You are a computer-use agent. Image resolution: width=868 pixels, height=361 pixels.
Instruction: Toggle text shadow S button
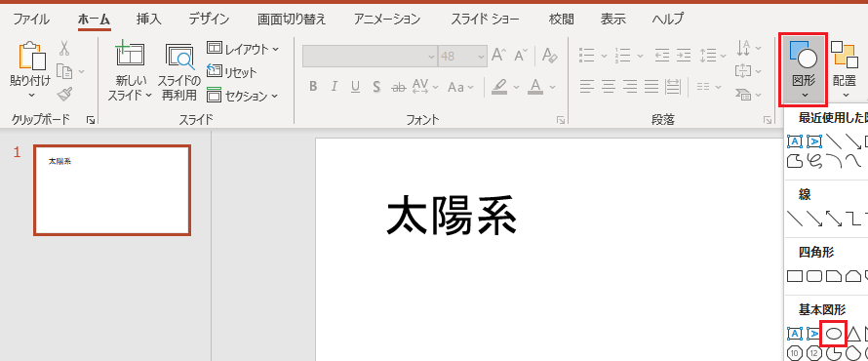(376, 87)
